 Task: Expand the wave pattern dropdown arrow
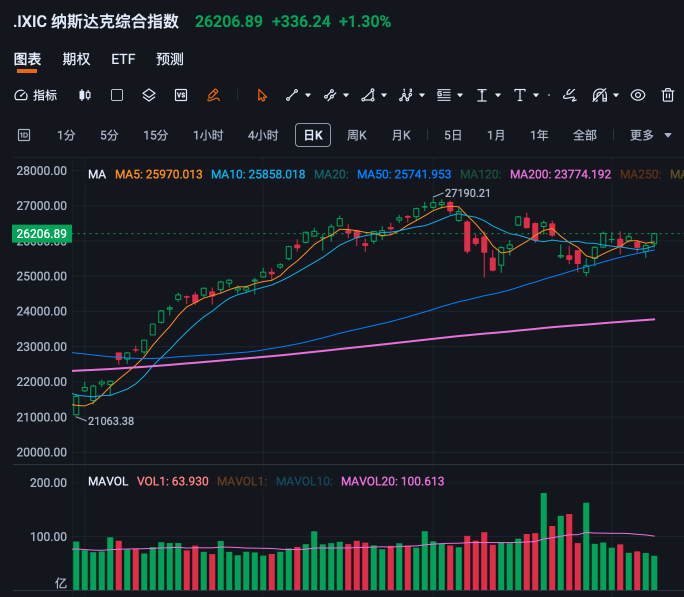[x=422, y=95]
